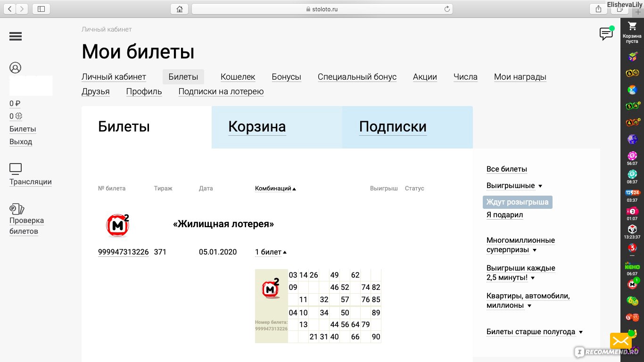Open the hamburger main menu
Viewport: 644px width, 362px height.
[x=16, y=36]
